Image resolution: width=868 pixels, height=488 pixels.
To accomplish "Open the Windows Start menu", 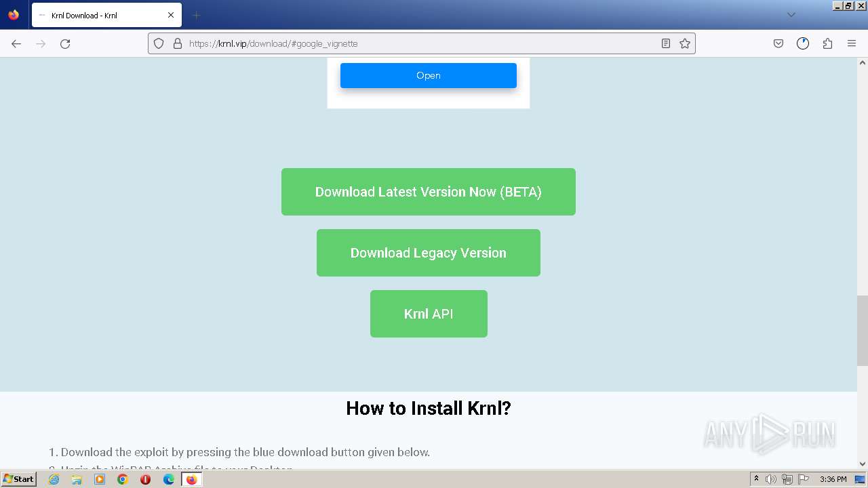I will pos(19,479).
